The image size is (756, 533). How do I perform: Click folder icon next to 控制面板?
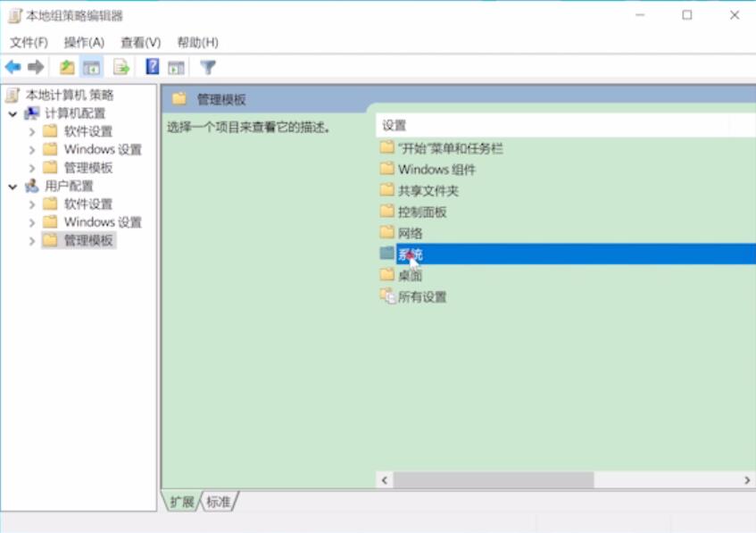tap(386, 211)
